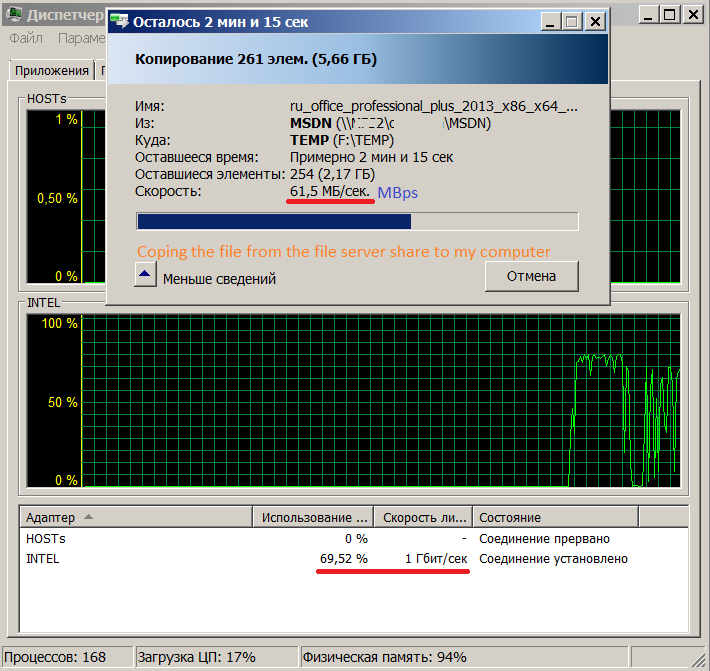The width and height of the screenshot is (710, 671).
Task: Click the ru_office_professional_plus file name
Action: pyautogui.click(x=434, y=106)
